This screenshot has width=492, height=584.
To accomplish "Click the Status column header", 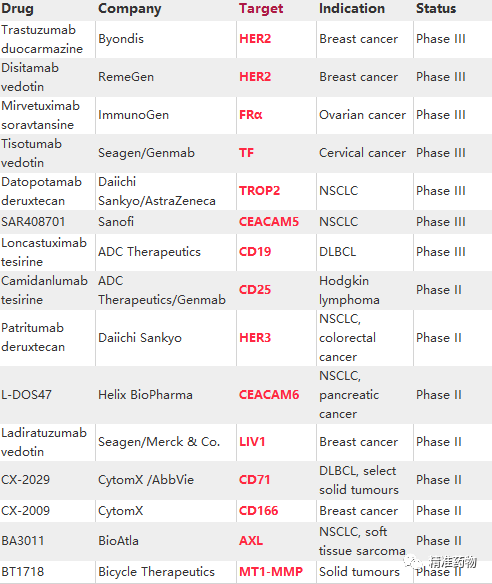I will (x=436, y=9).
